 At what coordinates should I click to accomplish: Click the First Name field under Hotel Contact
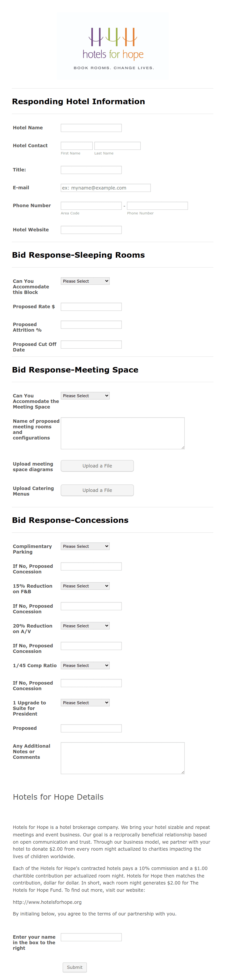76,145
